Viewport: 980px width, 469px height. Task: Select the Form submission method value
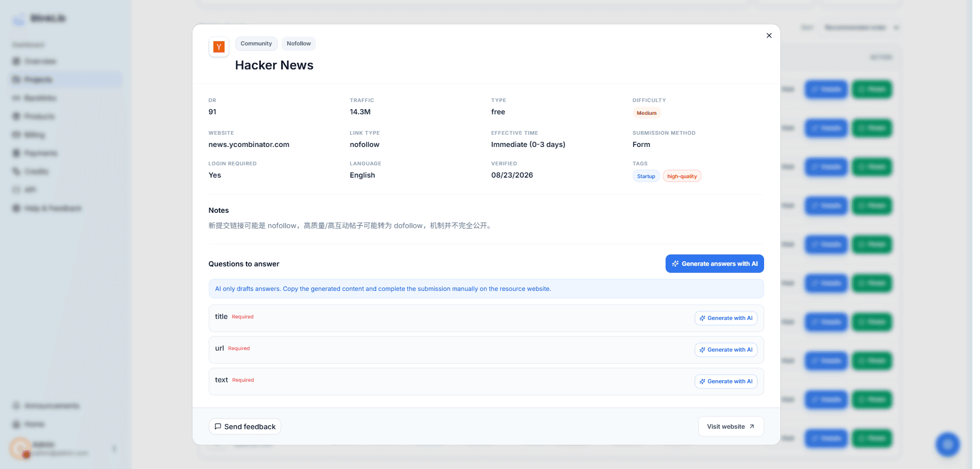pos(642,145)
